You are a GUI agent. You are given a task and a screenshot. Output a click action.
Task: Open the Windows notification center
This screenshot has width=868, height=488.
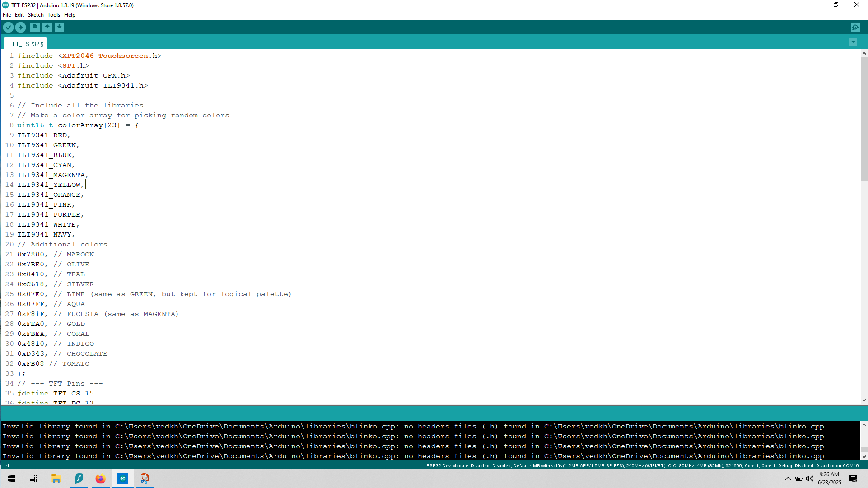(x=853, y=479)
